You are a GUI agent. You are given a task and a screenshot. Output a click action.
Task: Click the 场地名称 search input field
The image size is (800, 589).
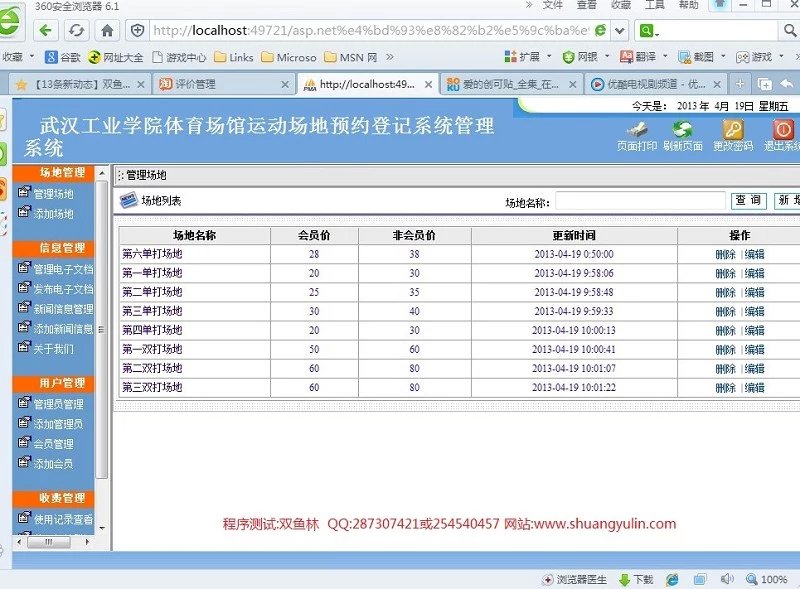click(640, 202)
